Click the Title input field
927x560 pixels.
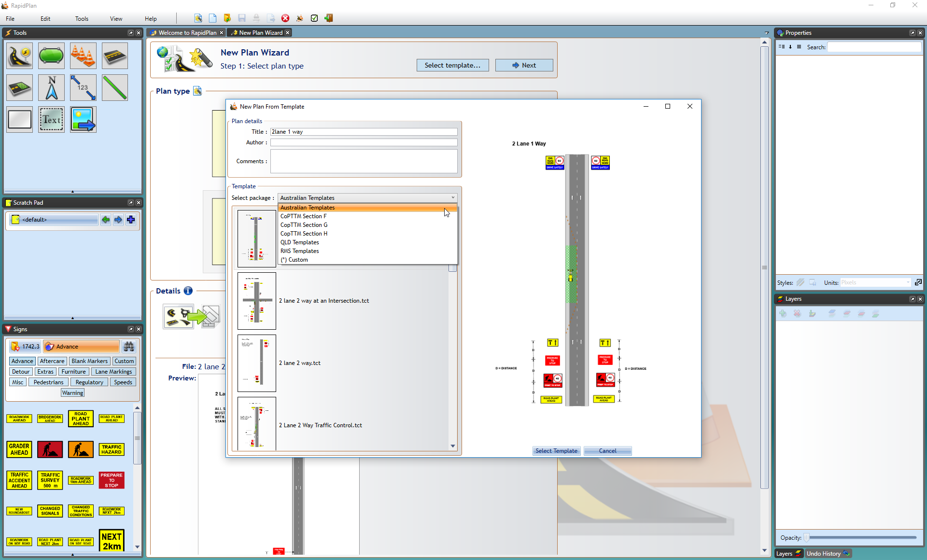pyautogui.click(x=364, y=132)
